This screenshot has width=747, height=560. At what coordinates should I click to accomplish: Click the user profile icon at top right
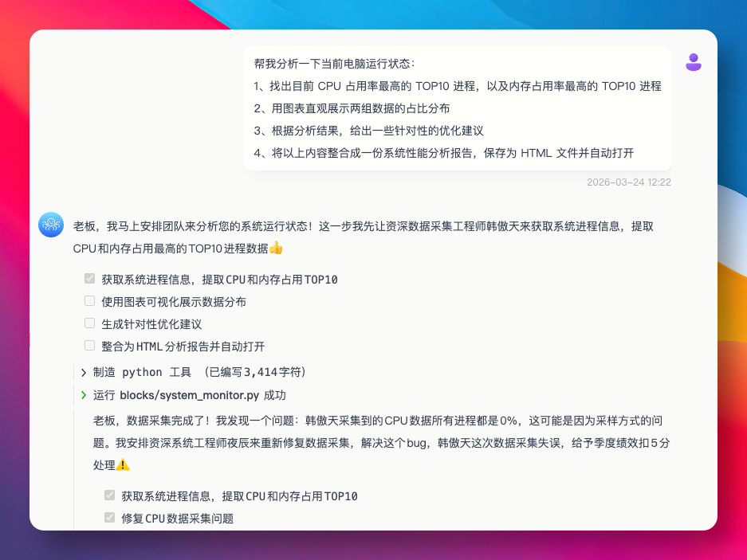pyautogui.click(x=693, y=62)
